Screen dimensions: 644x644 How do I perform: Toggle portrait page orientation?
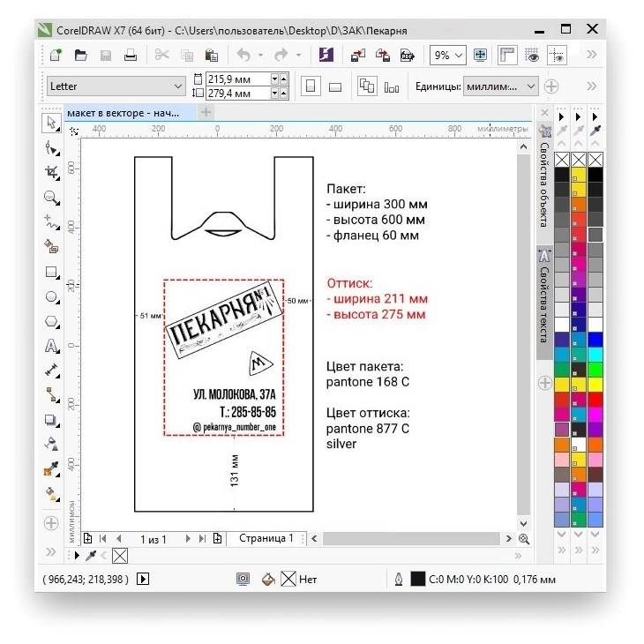[311, 86]
